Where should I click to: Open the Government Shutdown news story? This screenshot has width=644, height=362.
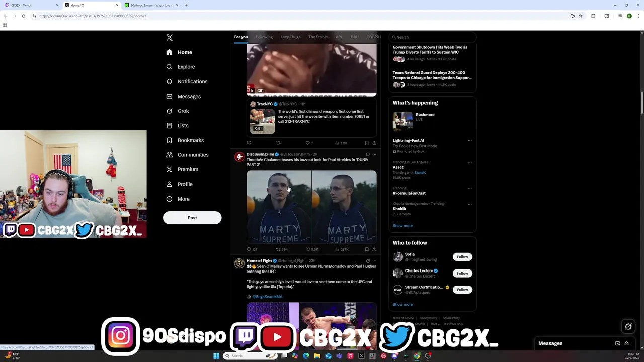(433, 53)
